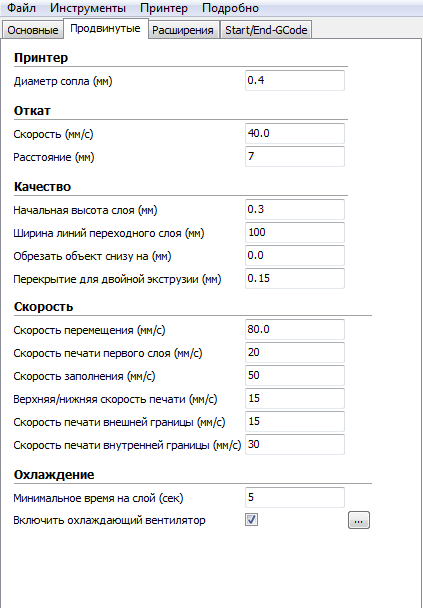Switch to the Start/End-GCode tab

coord(266,30)
